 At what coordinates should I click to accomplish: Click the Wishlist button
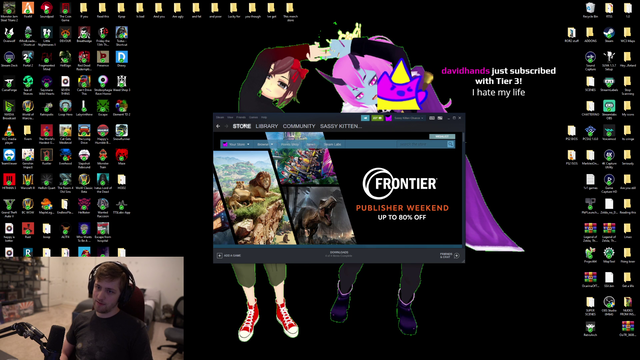click(442, 136)
